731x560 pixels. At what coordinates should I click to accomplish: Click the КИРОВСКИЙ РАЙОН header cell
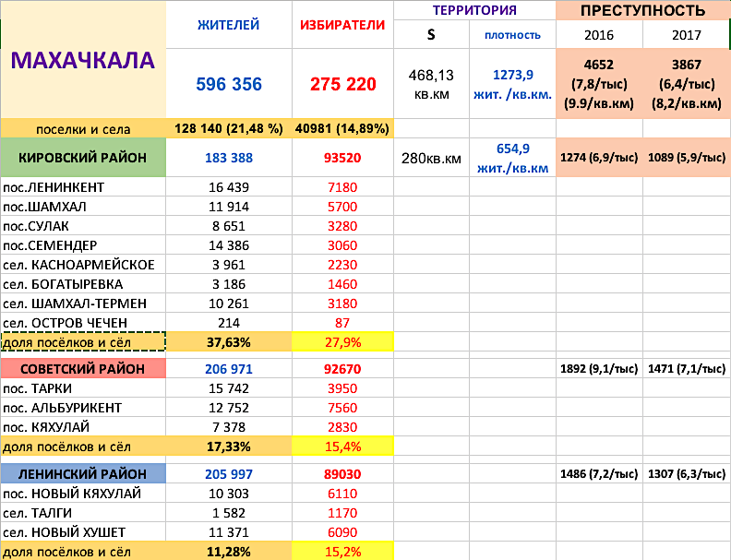pyautogui.click(x=83, y=158)
